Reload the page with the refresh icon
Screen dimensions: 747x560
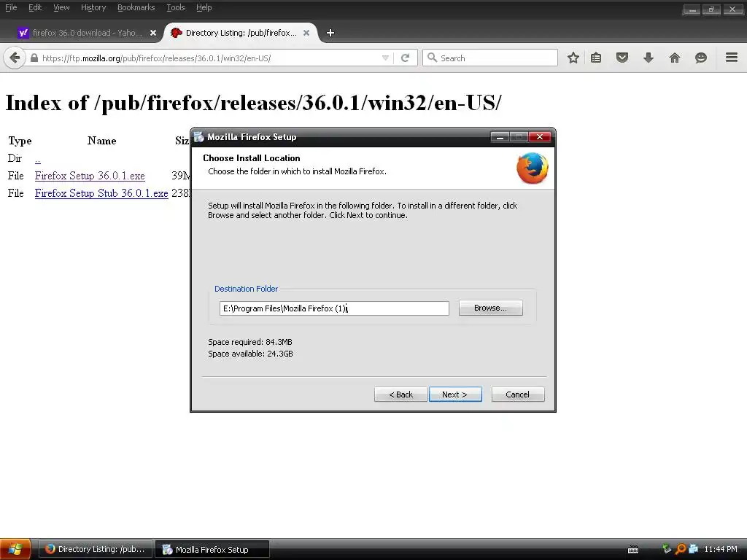pos(406,58)
